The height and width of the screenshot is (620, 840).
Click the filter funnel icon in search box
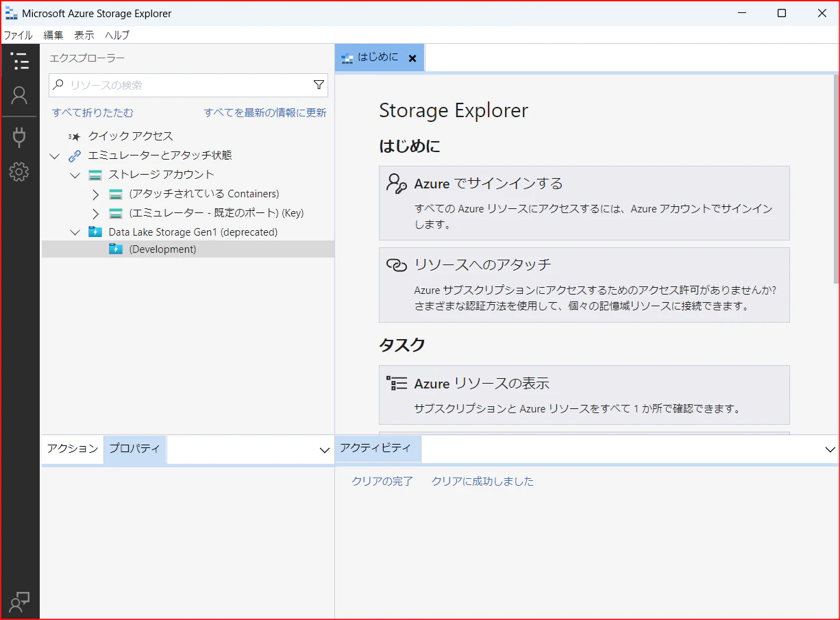tap(319, 85)
